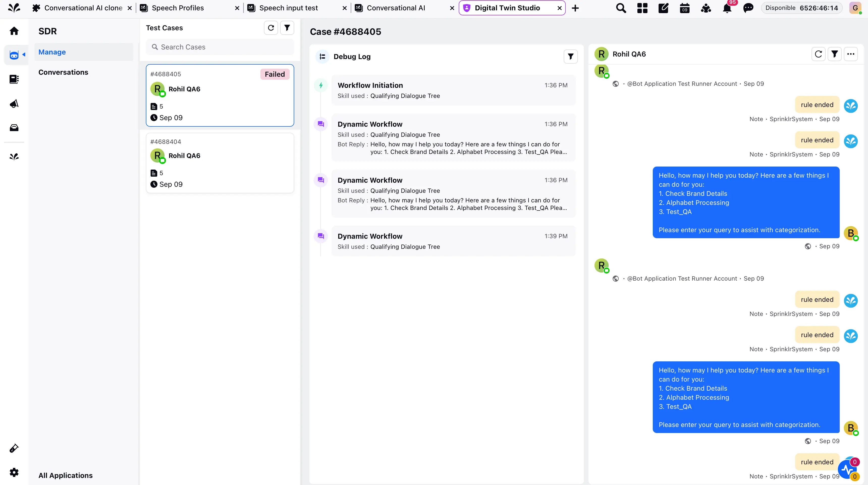Screen dimensions: 868x485
Task: Click the Search Cases field
Action: point(220,47)
